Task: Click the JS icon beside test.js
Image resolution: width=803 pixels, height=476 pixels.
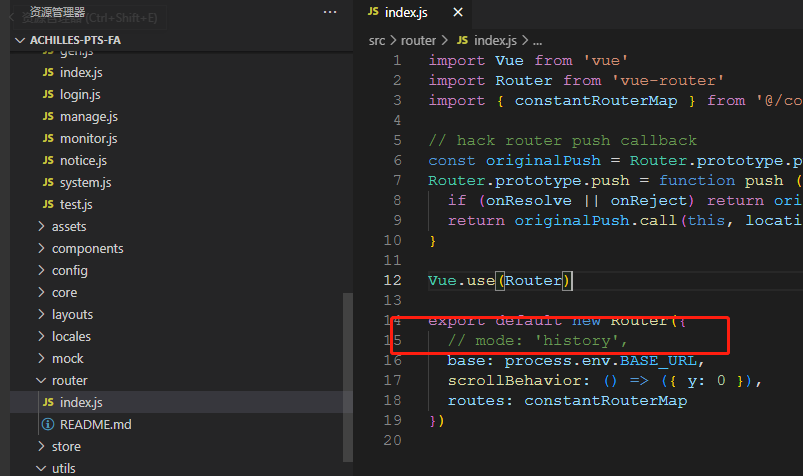Action: (48, 204)
